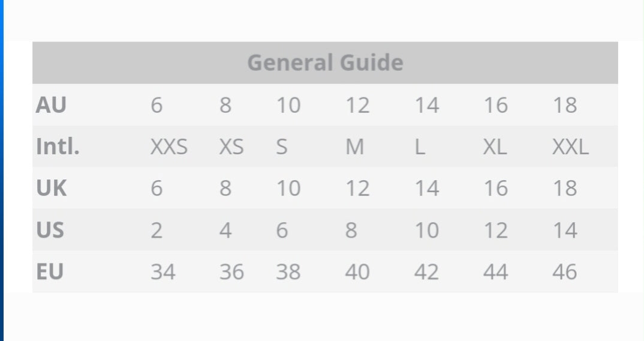Click AU size 10 cell
The width and height of the screenshot is (644, 341).
click(288, 106)
